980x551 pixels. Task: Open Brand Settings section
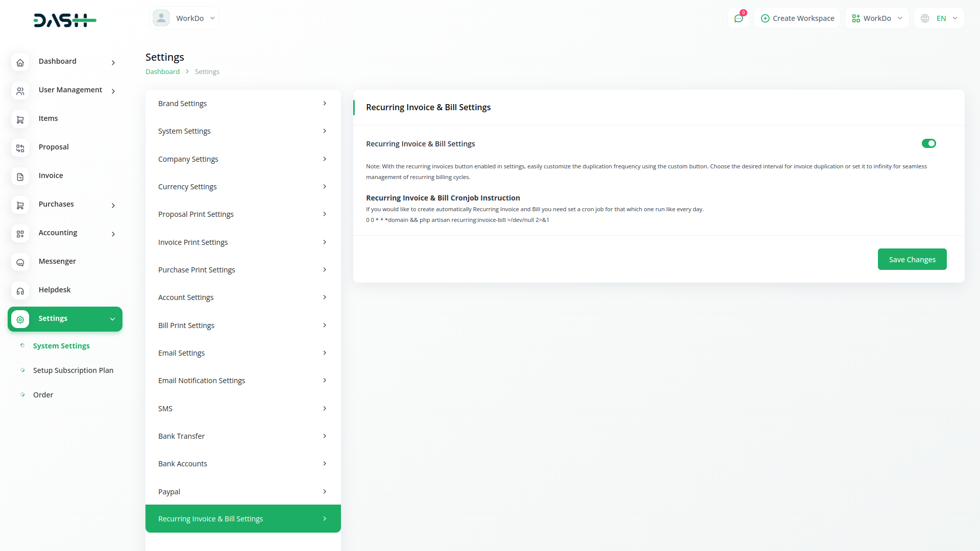(x=242, y=104)
